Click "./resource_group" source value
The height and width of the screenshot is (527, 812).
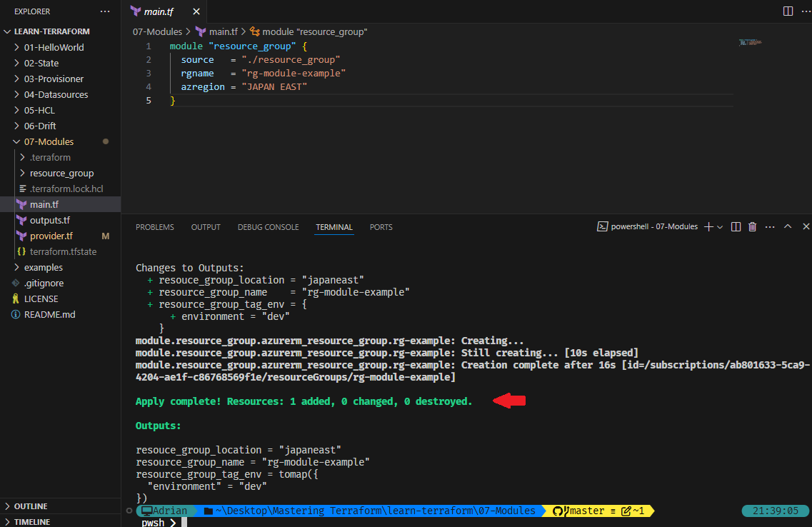point(291,60)
